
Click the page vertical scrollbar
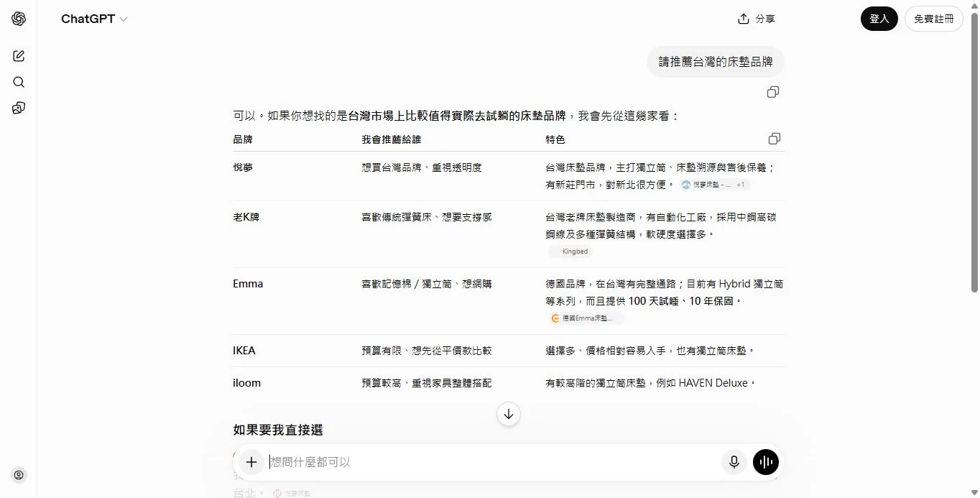[x=974, y=151]
